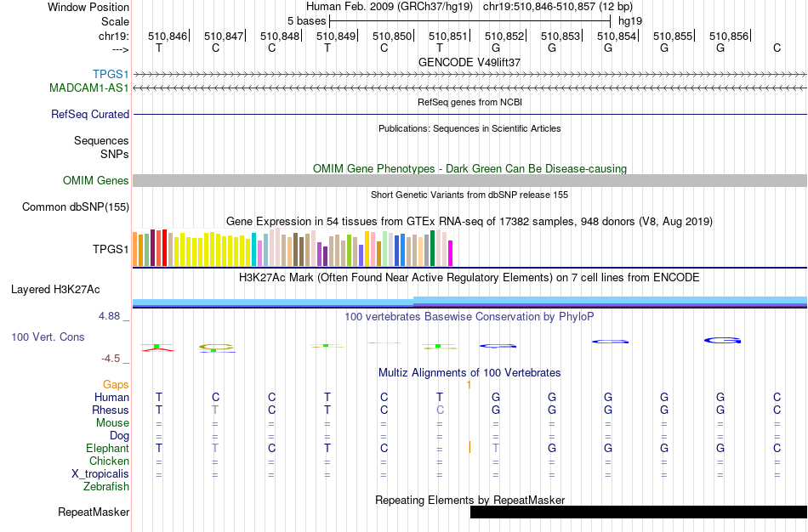Open the H3K27Ac Mark ENCODE track title
The width and height of the screenshot is (808, 532).
pos(469,278)
